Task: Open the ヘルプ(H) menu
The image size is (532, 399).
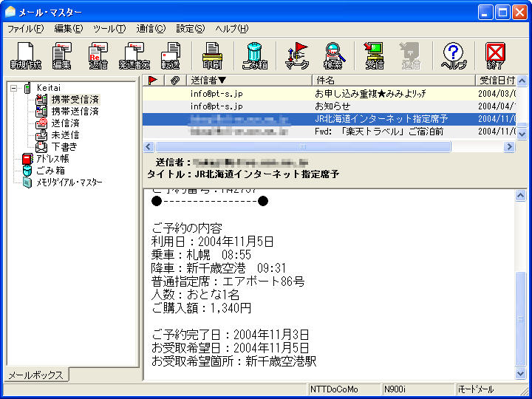Action: pyautogui.click(x=232, y=29)
